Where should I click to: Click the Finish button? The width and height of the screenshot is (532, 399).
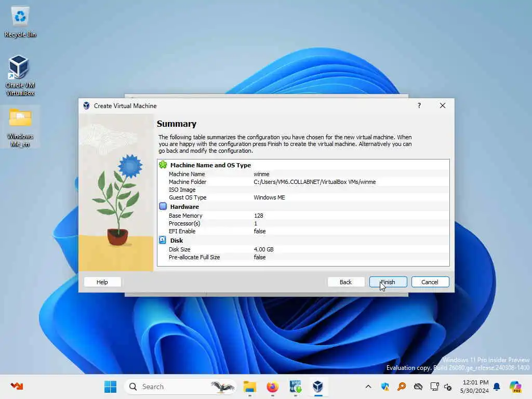pos(388,282)
